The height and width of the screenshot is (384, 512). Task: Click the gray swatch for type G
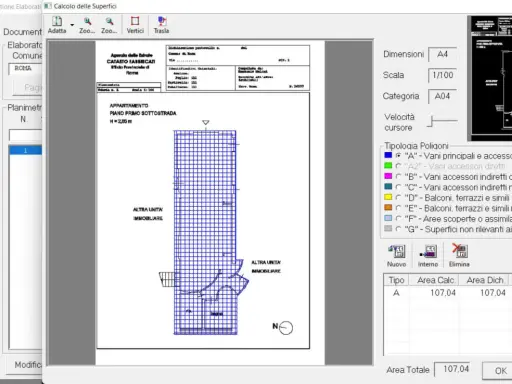(x=388, y=228)
